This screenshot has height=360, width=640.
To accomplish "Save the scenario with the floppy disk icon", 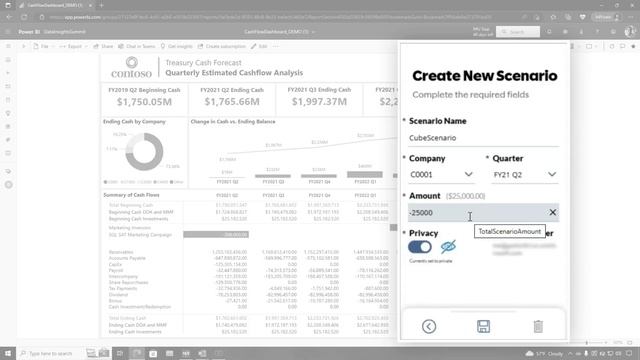I will [x=483, y=326].
